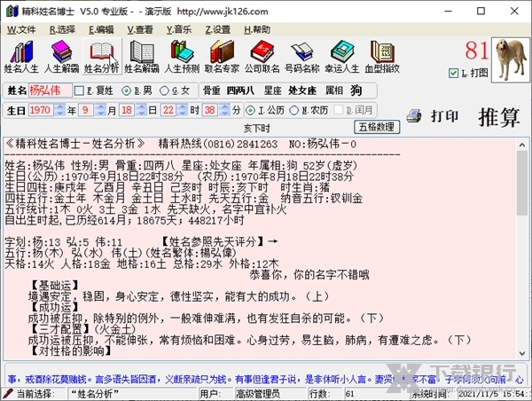The width and height of the screenshot is (532, 401).
Task: Choose the I.公历 calendar option
Action: pyautogui.click(x=250, y=110)
